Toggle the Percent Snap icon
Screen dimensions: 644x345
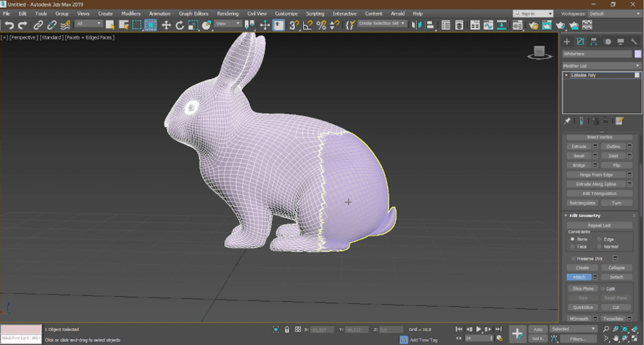(x=321, y=26)
